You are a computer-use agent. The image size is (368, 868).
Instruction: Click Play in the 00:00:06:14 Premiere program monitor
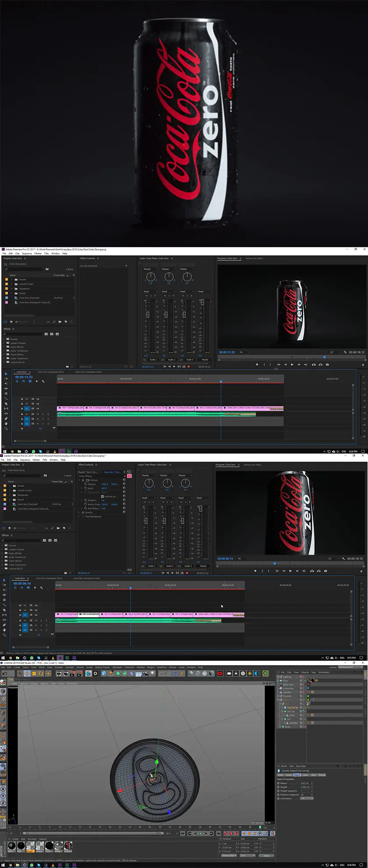(x=290, y=571)
